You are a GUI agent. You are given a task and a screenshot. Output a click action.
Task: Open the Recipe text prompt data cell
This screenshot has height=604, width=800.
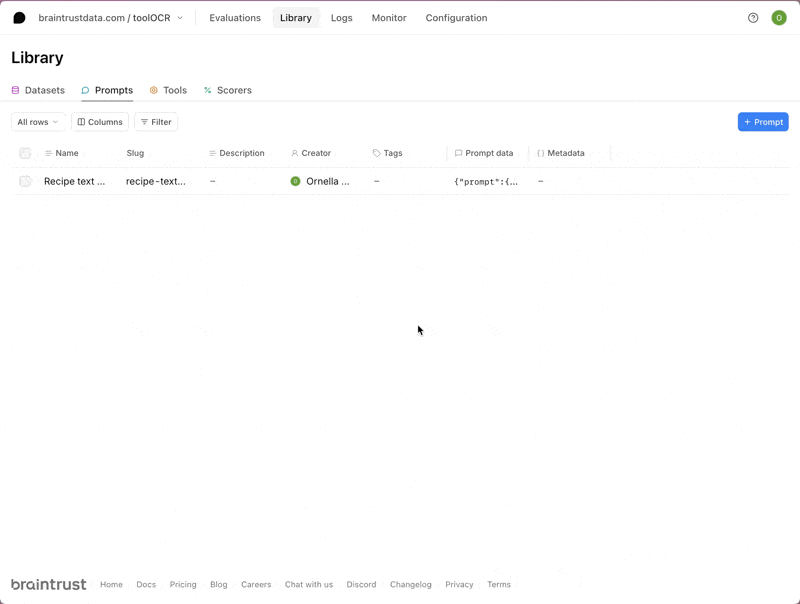[x=486, y=182]
